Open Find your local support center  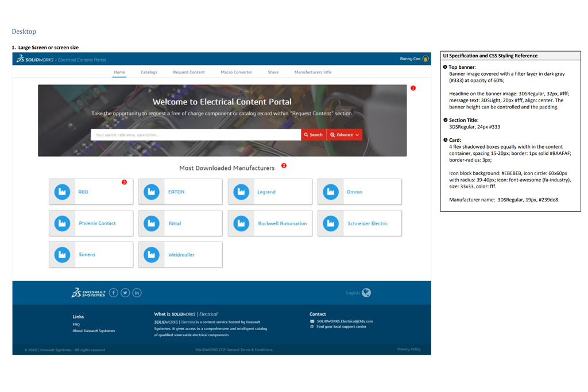341,327
